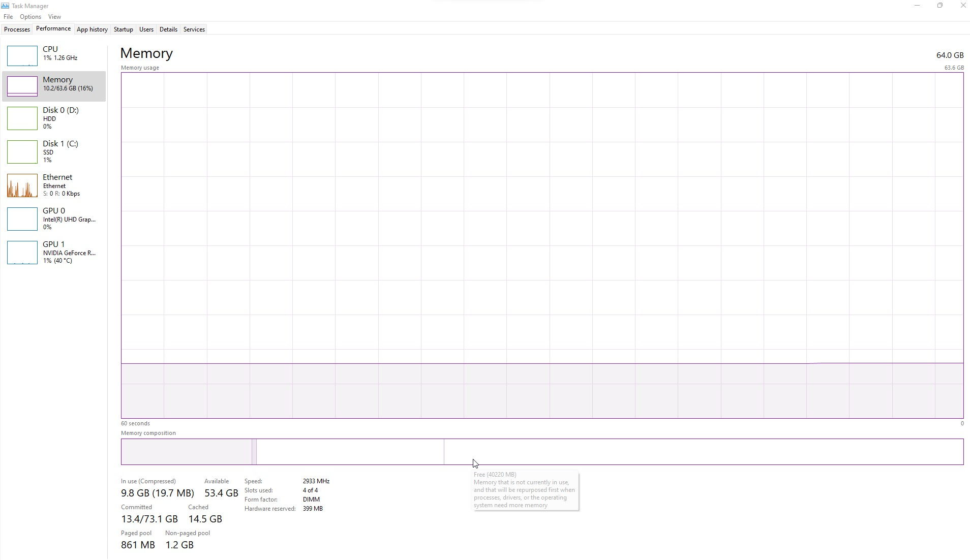Minimize the Task Manager window
Screen dimensions: 970x560
pyautogui.click(x=917, y=6)
